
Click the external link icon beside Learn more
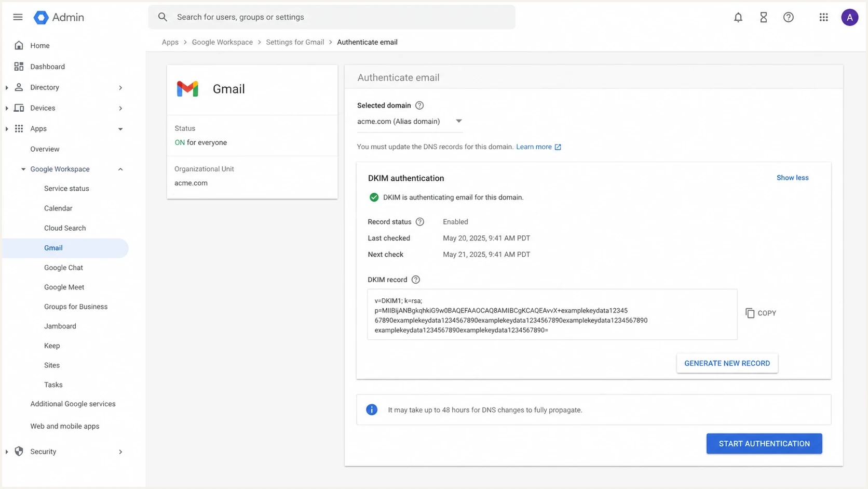coord(558,147)
